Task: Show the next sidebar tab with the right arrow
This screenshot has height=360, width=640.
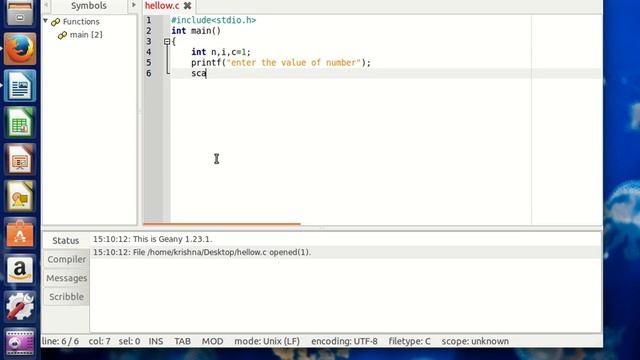Action: (133, 5)
